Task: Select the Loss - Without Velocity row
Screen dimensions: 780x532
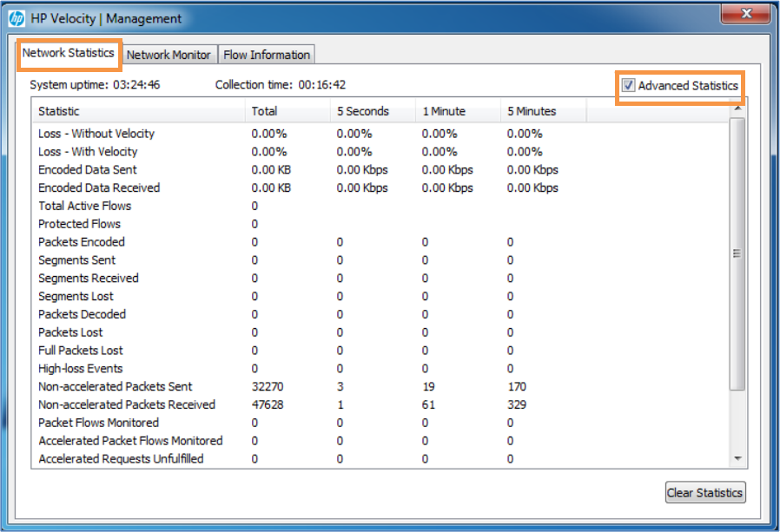Action: 96,134
